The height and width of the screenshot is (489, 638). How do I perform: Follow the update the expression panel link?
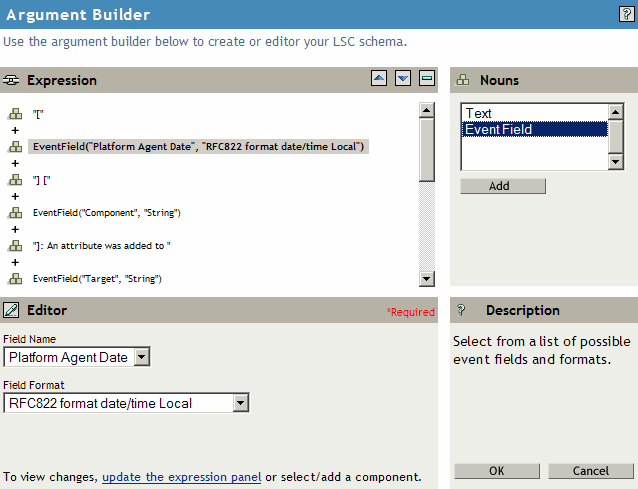(181, 477)
